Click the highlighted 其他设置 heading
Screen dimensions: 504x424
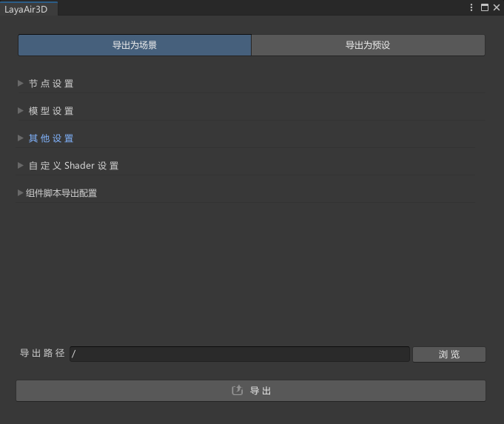click(x=51, y=138)
